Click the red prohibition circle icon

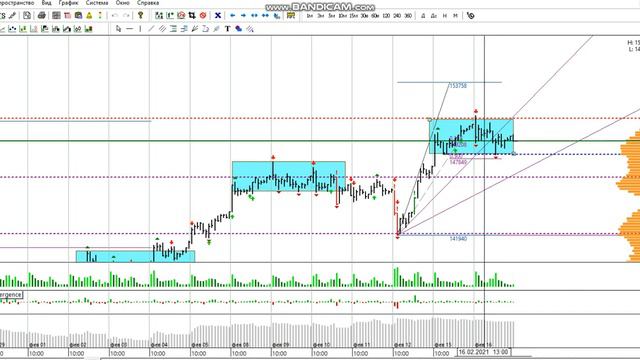pos(203,16)
